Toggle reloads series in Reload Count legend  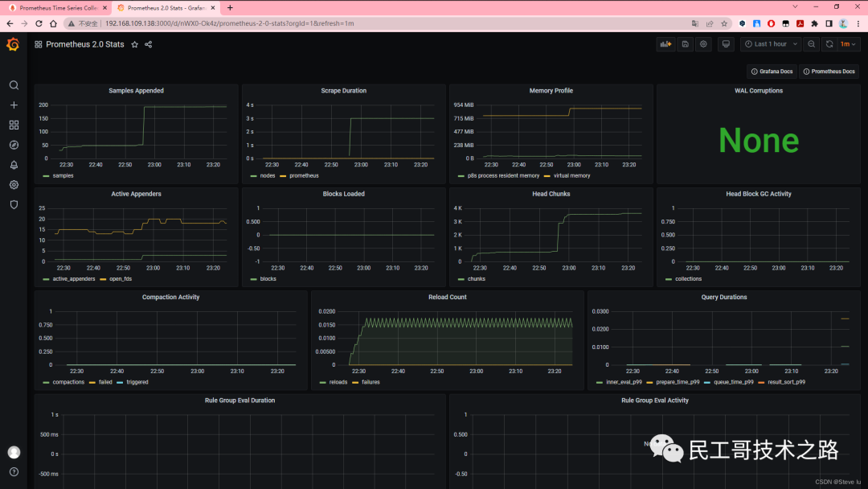(338, 382)
